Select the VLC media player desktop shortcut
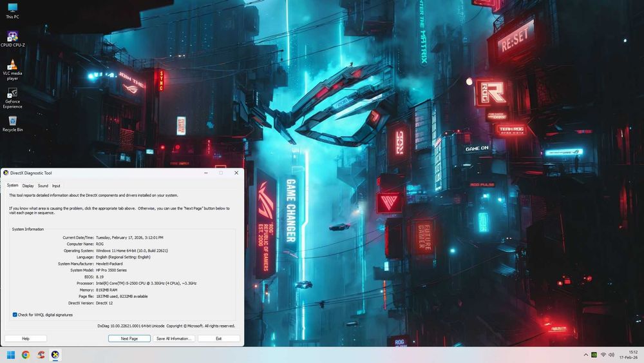The image size is (644, 363). click(12, 70)
